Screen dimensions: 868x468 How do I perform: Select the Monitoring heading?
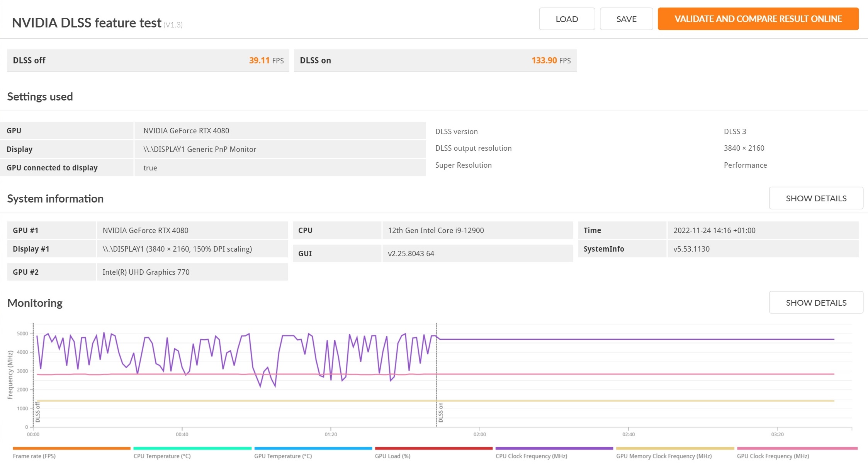point(35,303)
